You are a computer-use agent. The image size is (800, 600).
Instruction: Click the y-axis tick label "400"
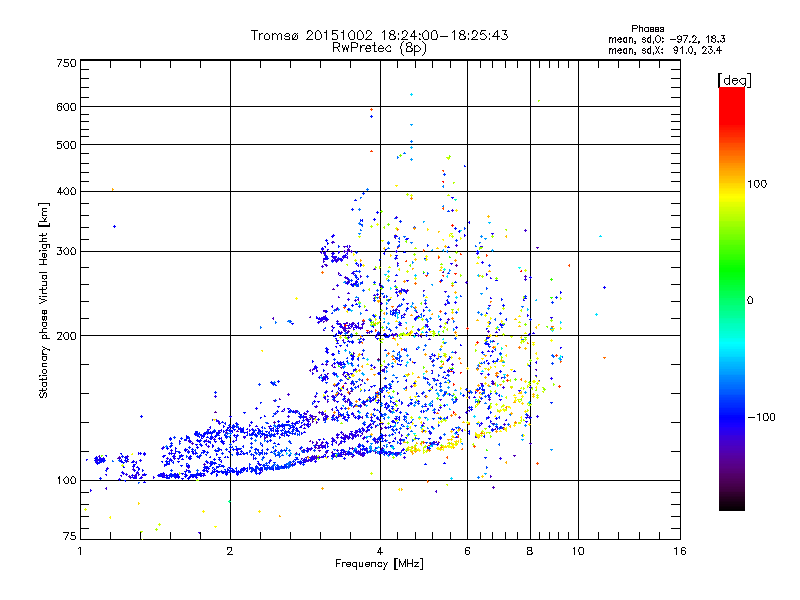[66, 191]
